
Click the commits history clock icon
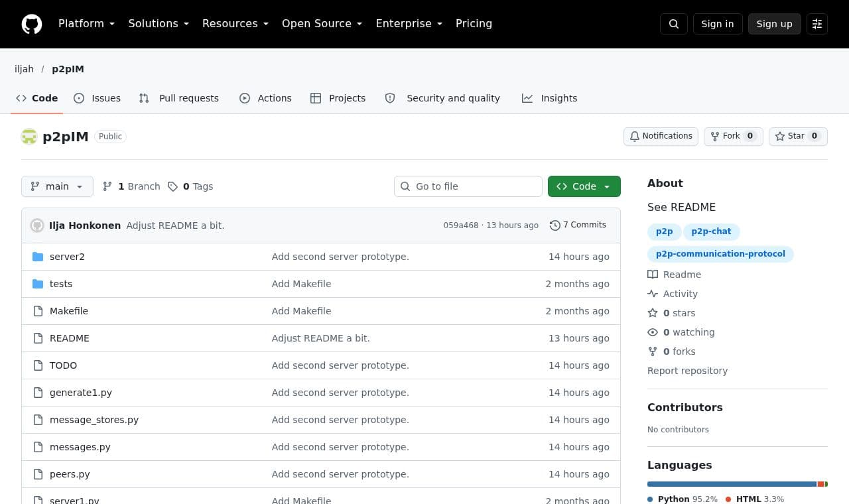[555, 225]
